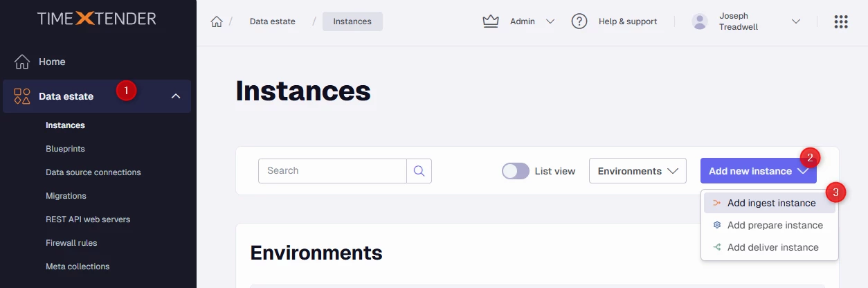Click the Add new instance button
Image resolution: width=868 pixels, height=288 pixels.
[x=750, y=171]
